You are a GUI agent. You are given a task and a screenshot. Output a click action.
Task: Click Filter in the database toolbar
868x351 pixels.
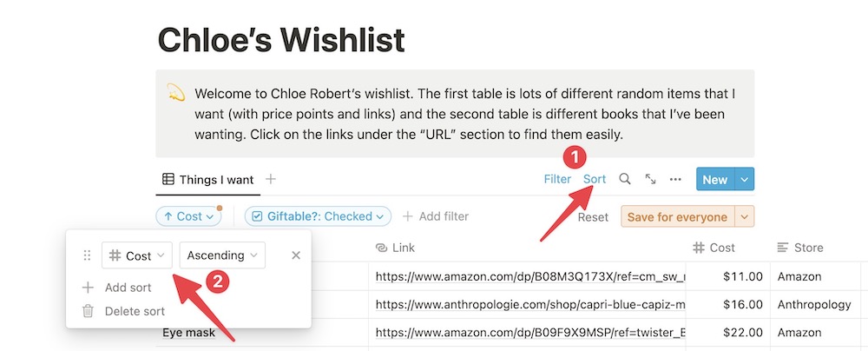[557, 179]
